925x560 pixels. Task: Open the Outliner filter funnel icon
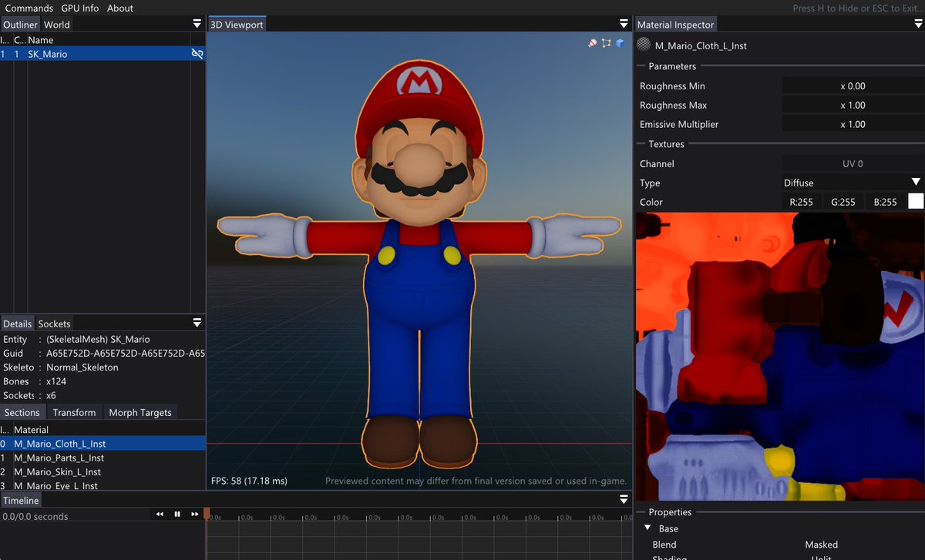coord(197,24)
